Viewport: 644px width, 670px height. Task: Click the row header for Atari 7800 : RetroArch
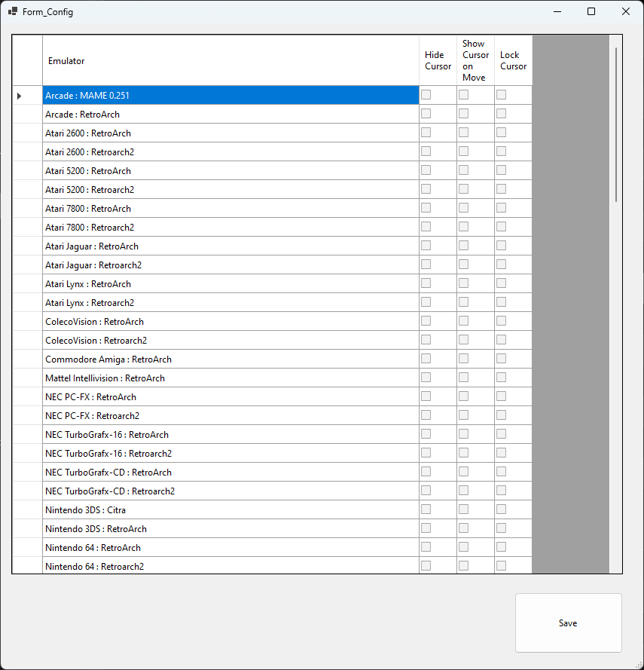pos(27,209)
